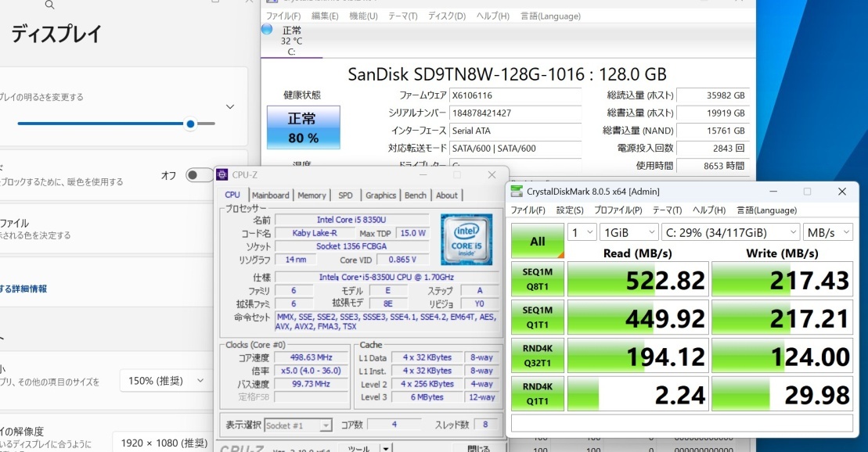
Task: Run the RND4K Q32T1 test individually
Action: (537, 355)
